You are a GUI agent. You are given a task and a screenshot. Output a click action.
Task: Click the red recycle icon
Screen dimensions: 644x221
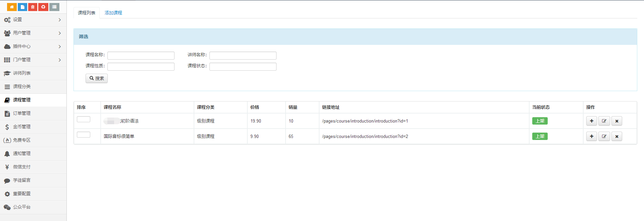[x=43, y=7]
